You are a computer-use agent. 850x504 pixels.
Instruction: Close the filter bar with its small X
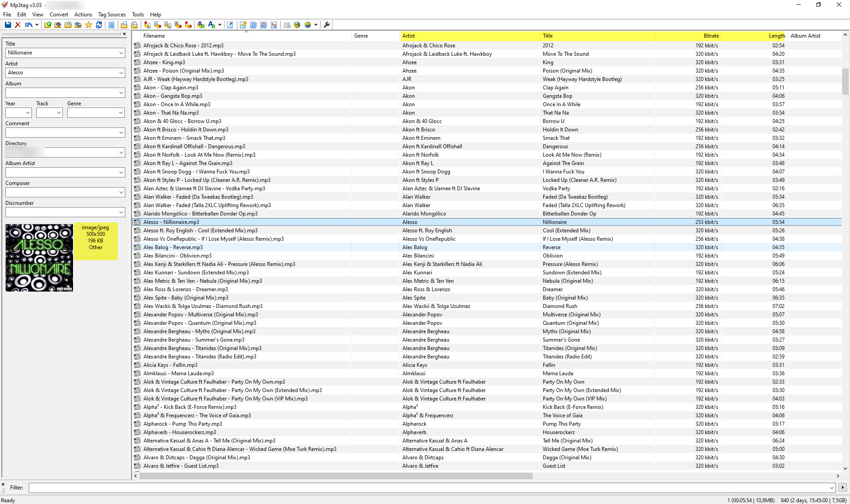[x=3, y=484]
